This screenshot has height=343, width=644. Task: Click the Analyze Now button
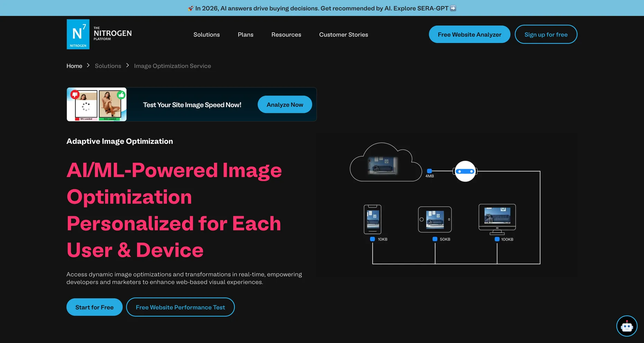pyautogui.click(x=285, y=105)
